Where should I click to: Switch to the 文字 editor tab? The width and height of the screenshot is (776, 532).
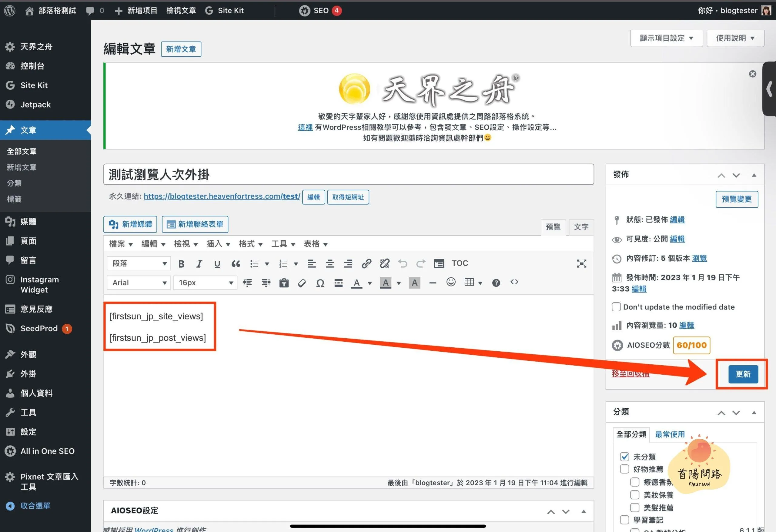pyautogui.click(x=581, y=227)
